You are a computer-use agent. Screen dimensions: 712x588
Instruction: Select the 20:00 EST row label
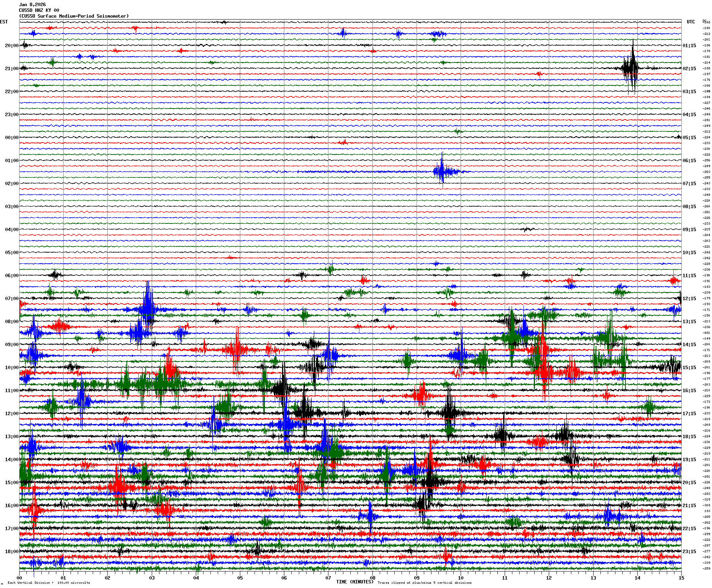[x=11, y=46]
